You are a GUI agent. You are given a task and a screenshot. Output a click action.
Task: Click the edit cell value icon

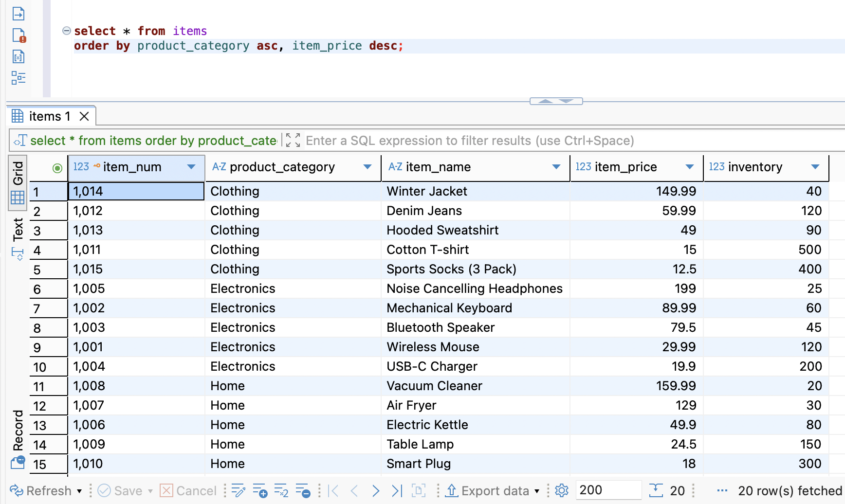click(239, 490)
